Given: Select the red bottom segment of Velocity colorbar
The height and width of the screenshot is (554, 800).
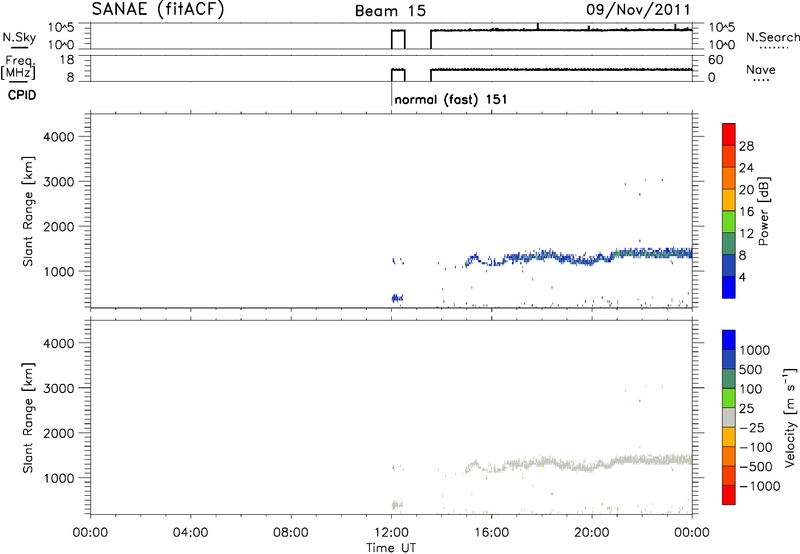Looking at the screenshot, I should pos(729,495).
